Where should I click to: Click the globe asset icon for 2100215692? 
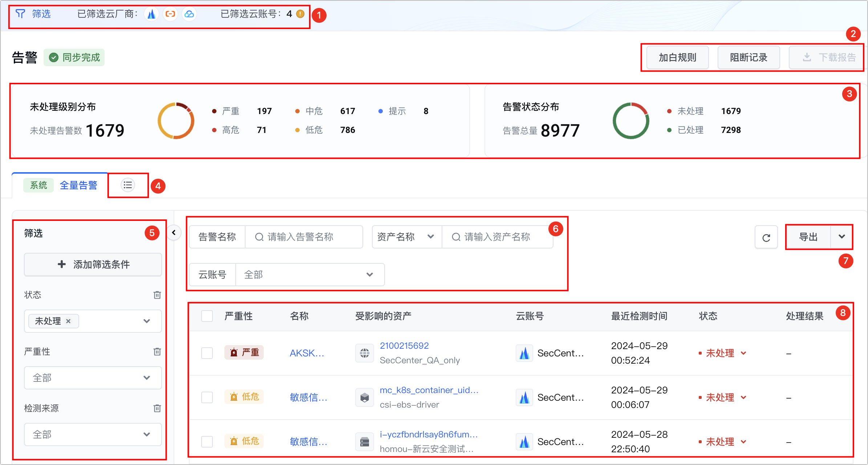coord(365,353)
